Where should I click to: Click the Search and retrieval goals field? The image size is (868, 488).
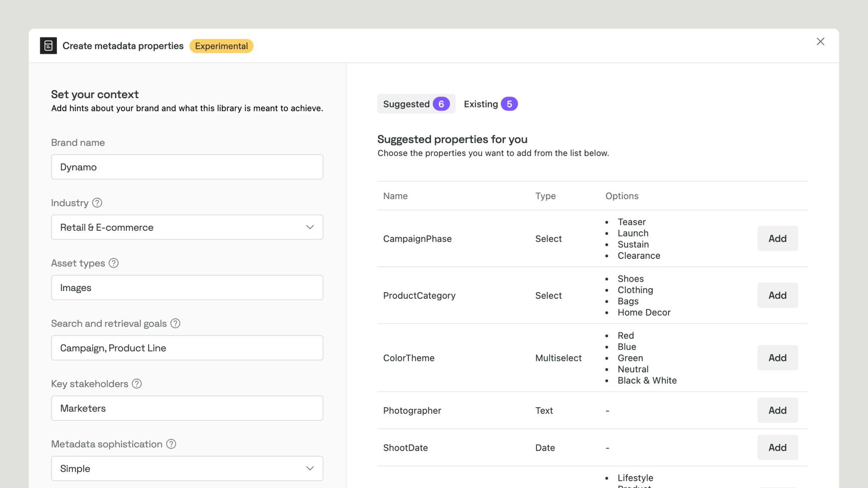coord(187,348)
